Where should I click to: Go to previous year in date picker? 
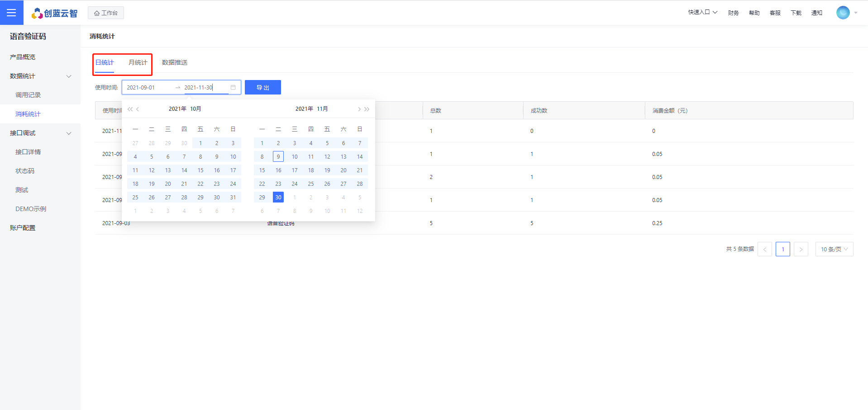pyautogui.click(x=130, y=109)
